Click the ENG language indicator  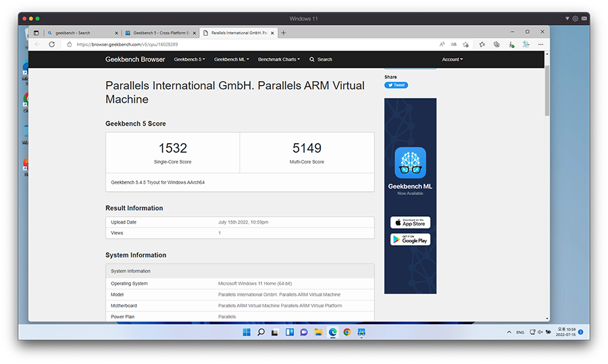click(x=520, y=333)
